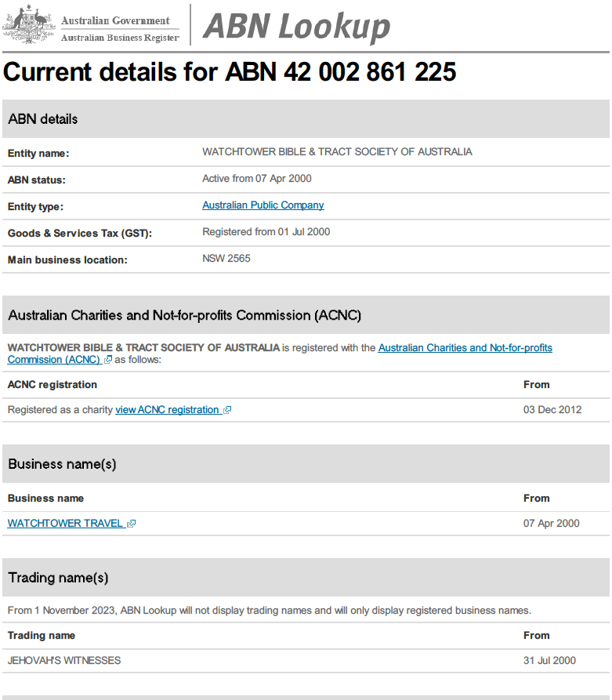This screenshot has height=700, width=612.
Task: Click the JEHOVAH'S WITNESSES trading name
Action: tap(64, 661)
